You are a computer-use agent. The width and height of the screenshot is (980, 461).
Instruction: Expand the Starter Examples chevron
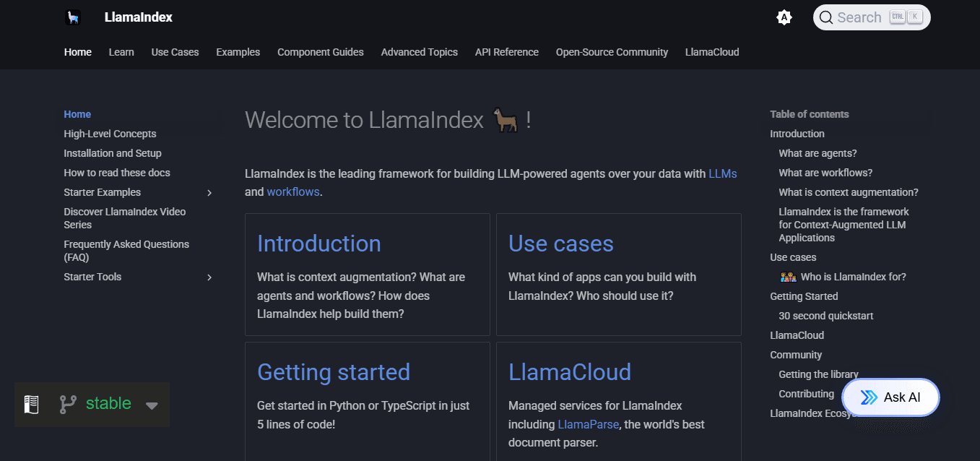pyautogui.click(x=209, y=193)
